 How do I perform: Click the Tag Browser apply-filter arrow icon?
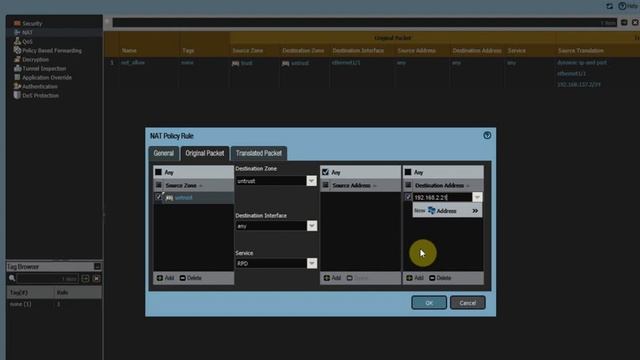[85, 278]
